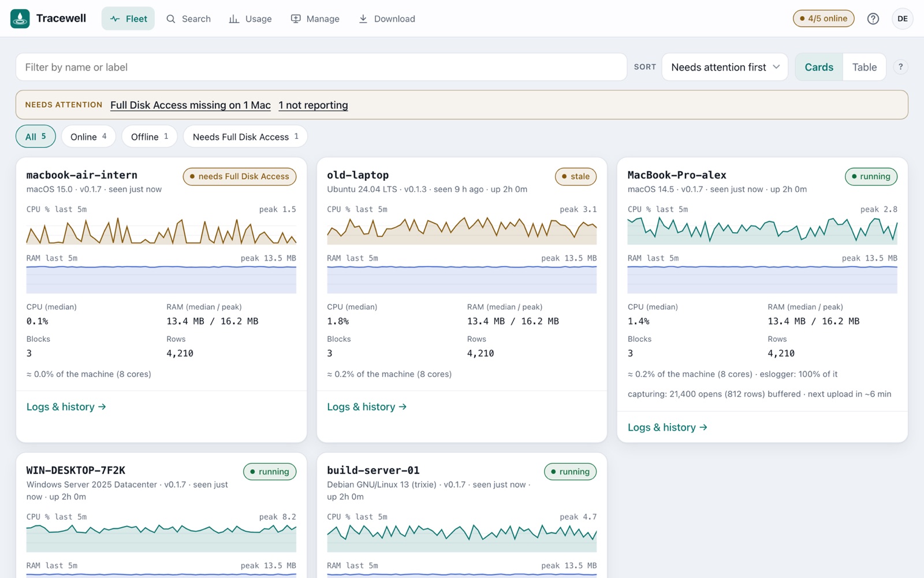Click the question mark next to Table view

(900, 67)
